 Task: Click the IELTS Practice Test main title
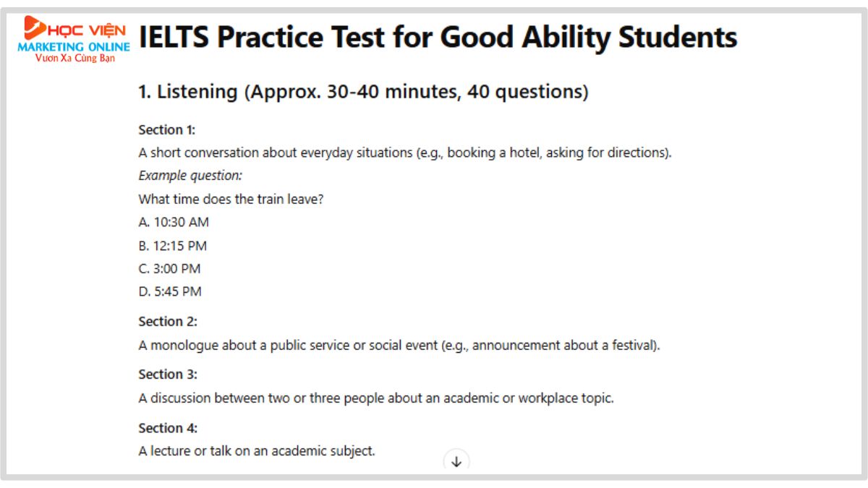pyautogui.click(x=438, y=38)
